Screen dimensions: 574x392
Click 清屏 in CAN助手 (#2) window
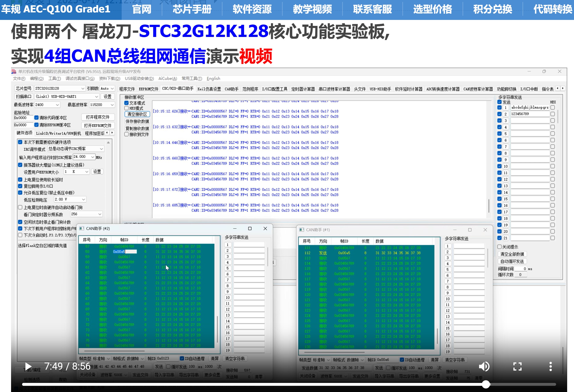[x=214, y=358]
